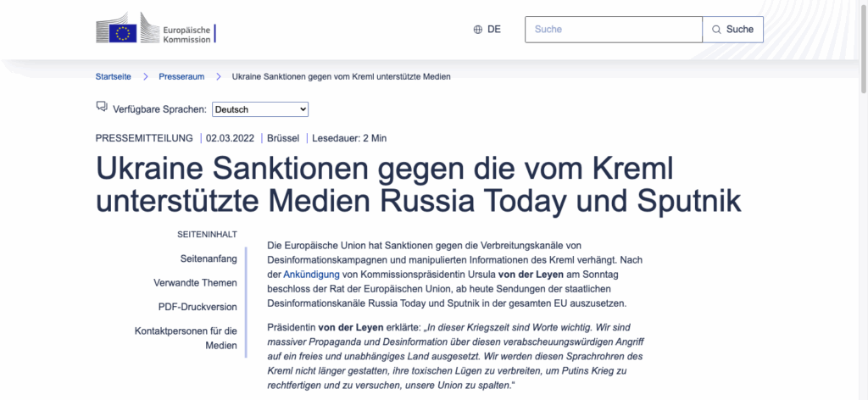Jump to Verwandte Themen section
The width and height of the screenshot is (868, 400).
[x=196, y=283]
